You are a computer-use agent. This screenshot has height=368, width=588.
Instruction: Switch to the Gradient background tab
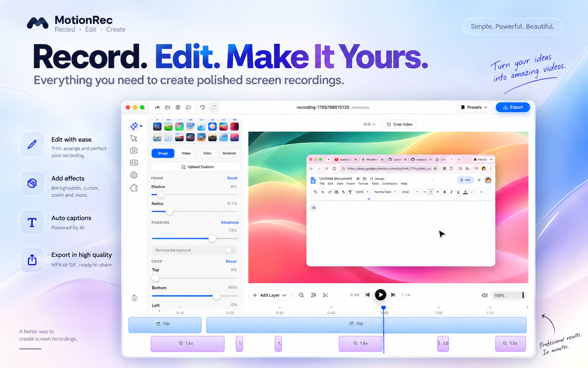(229, 153)
